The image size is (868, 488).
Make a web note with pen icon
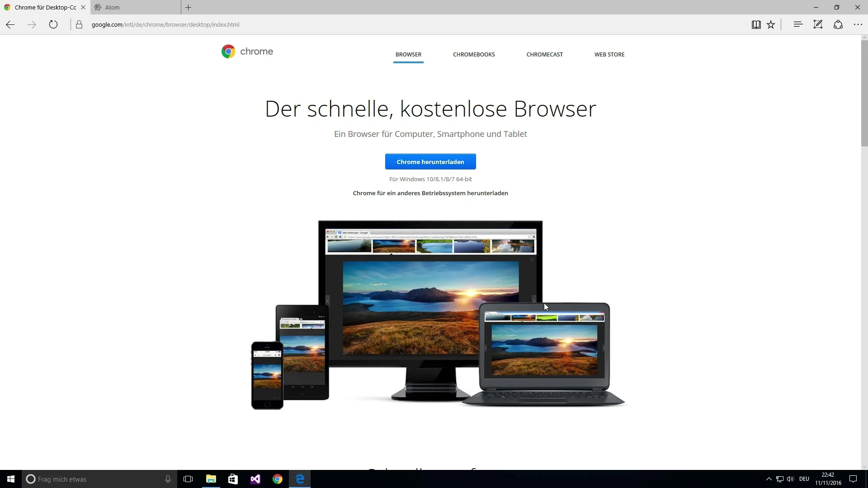(818, 24)
